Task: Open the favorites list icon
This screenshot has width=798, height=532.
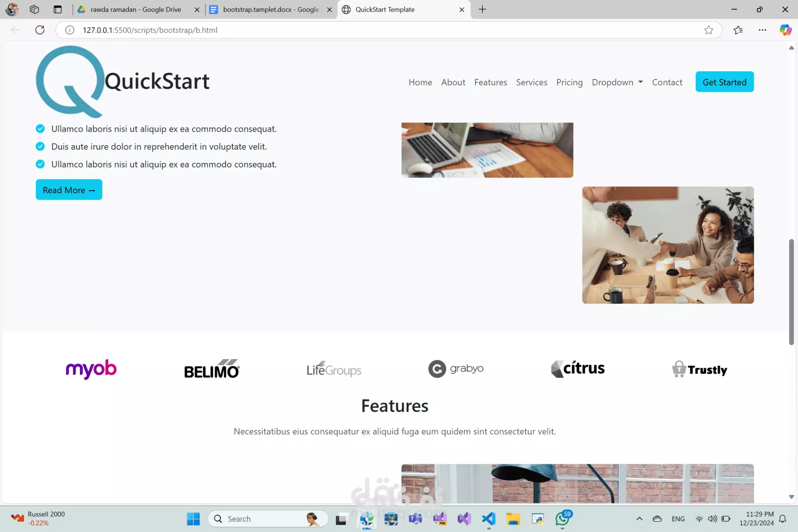Action: [738, 30]
